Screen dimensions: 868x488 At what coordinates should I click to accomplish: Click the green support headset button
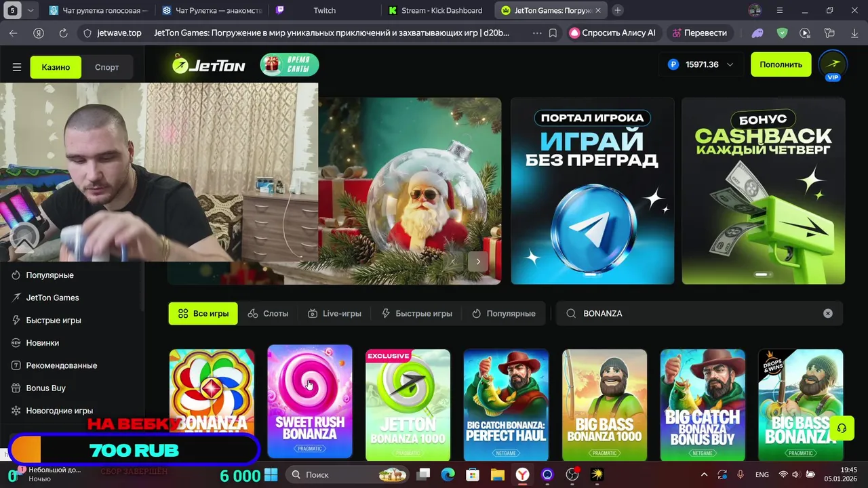pyautogui.click(x=842, y=428)
